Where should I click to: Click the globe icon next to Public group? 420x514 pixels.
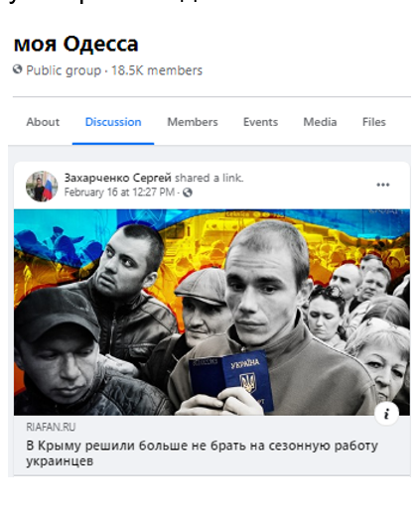(x=18, y=69)
